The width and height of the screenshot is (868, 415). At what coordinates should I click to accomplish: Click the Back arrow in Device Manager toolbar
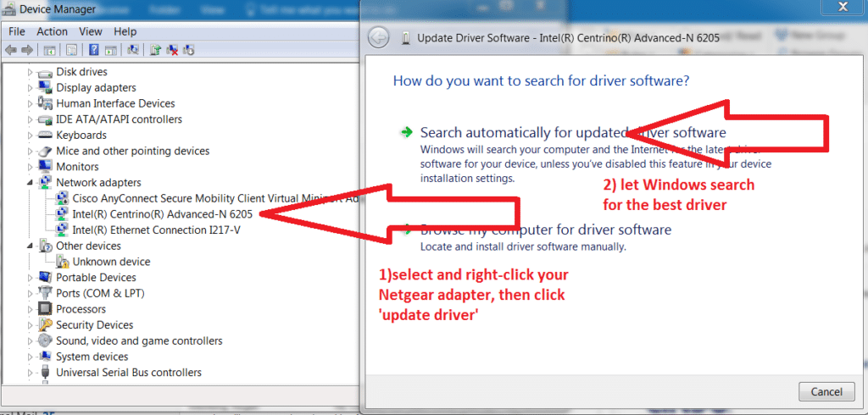tap(10, 50)
